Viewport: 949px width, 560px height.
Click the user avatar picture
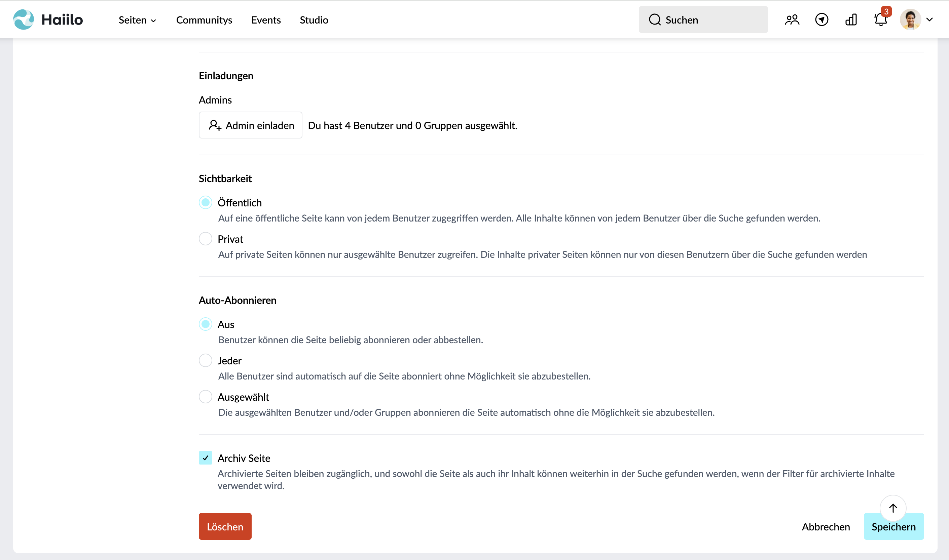[910, 19]
